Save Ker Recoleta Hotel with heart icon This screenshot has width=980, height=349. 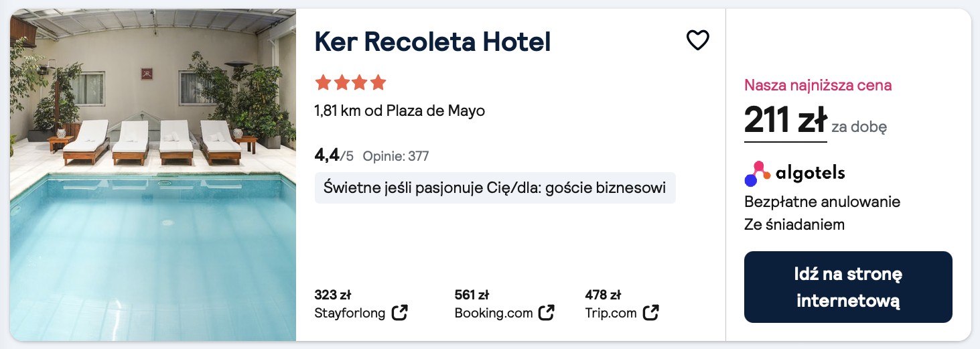[x=697, y=41]
